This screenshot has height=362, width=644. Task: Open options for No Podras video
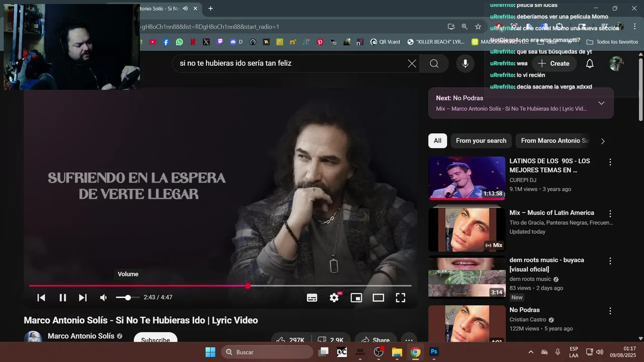point(610,311)
